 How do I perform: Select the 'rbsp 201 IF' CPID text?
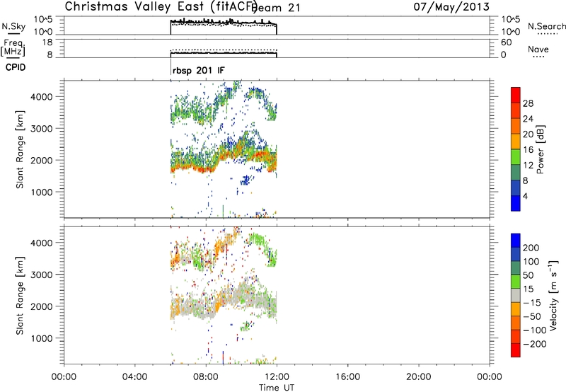coord(199,70)
